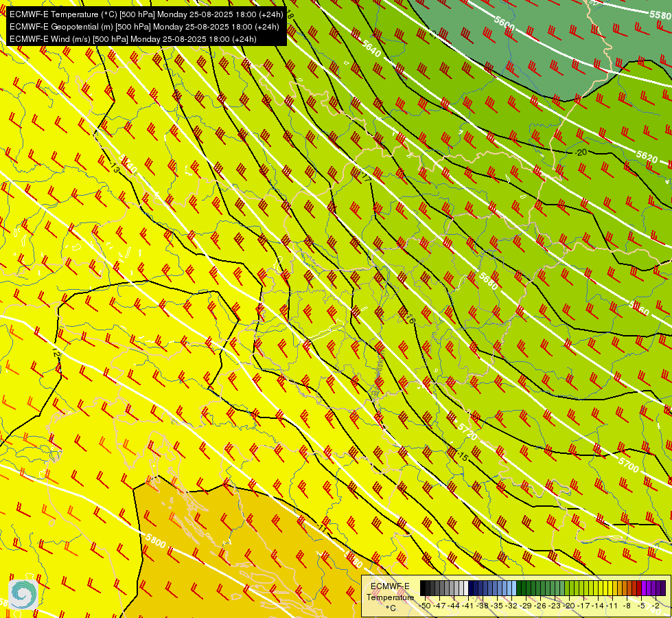Click the 5580 geopotential contour label
The height and width of the screenshot is (618, 672).
(660, 15)
